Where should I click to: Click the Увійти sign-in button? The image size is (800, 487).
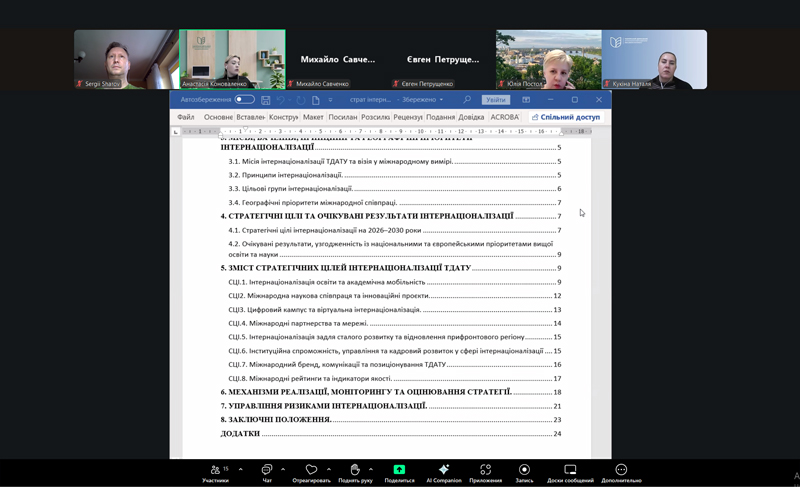pyautogui.click(x=495, y=100)
